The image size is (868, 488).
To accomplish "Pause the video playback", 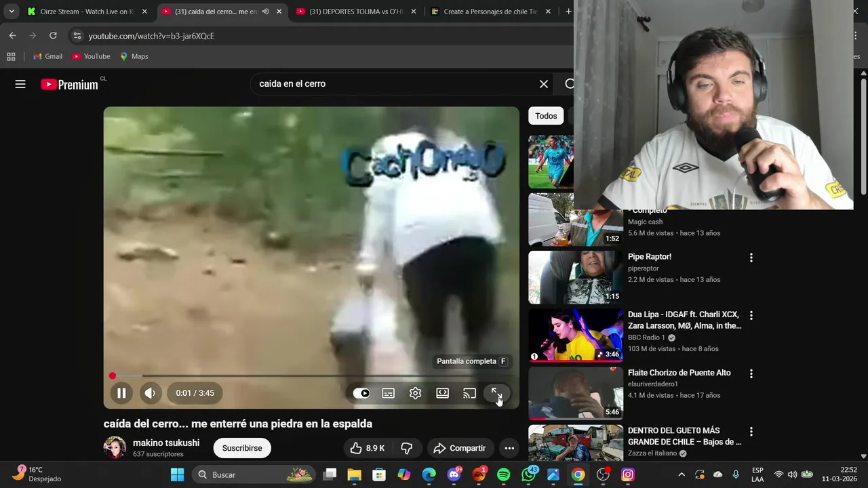I will click(121, 393).
